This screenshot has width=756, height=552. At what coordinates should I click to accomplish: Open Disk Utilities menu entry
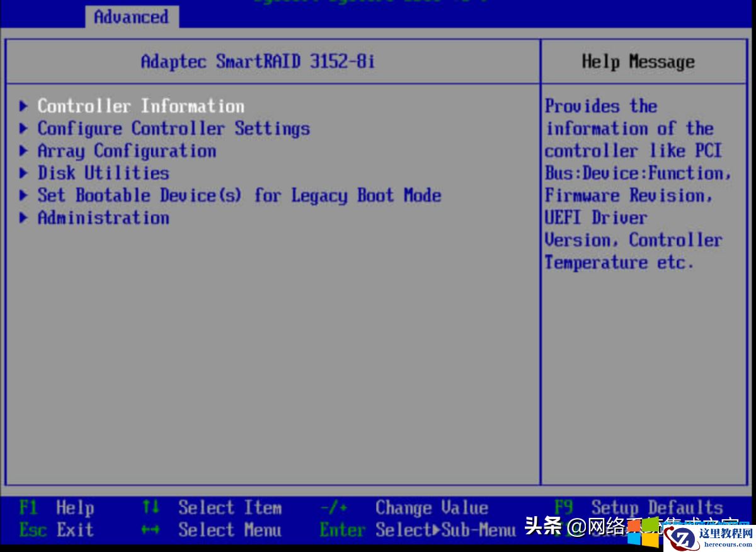[x=103, y=173]
